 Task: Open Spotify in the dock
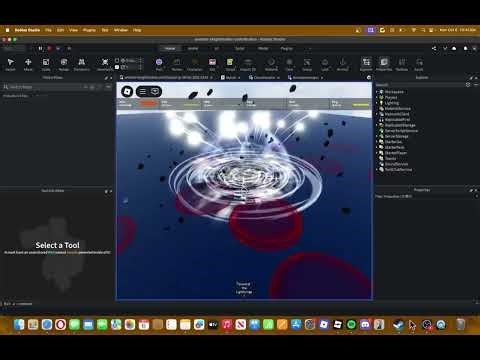(351, 324)
